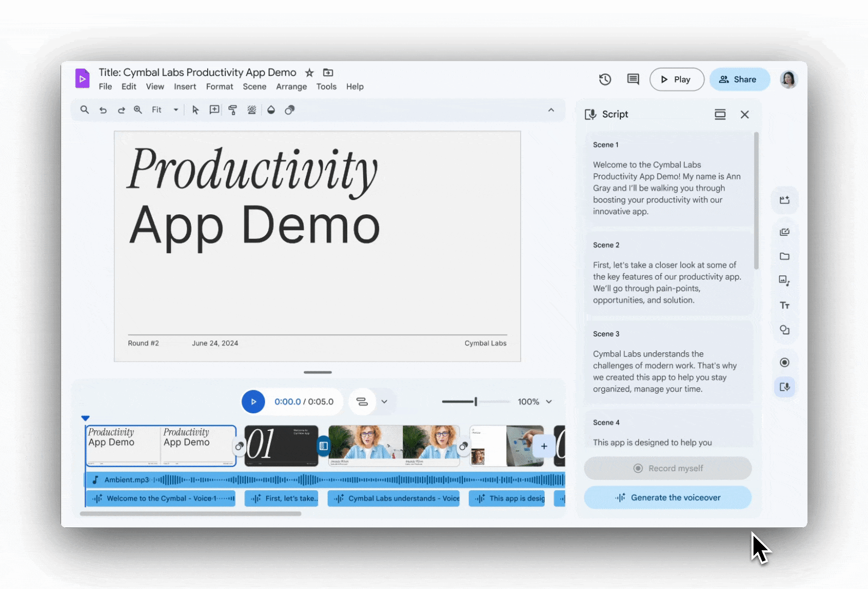Click the Script panel vertical scrollbar
Screen dimensions: 868x589
pyautogui.click(x=756, y=201)
